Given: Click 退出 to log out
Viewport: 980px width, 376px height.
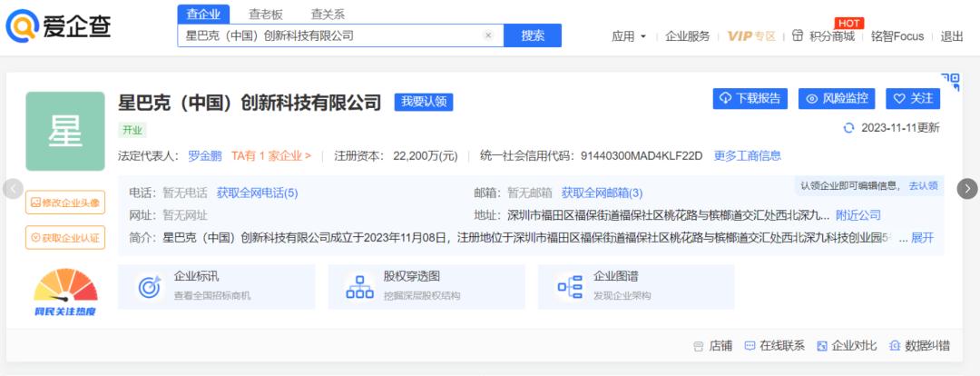Looking at the screenshot, I should click(952, 36).
